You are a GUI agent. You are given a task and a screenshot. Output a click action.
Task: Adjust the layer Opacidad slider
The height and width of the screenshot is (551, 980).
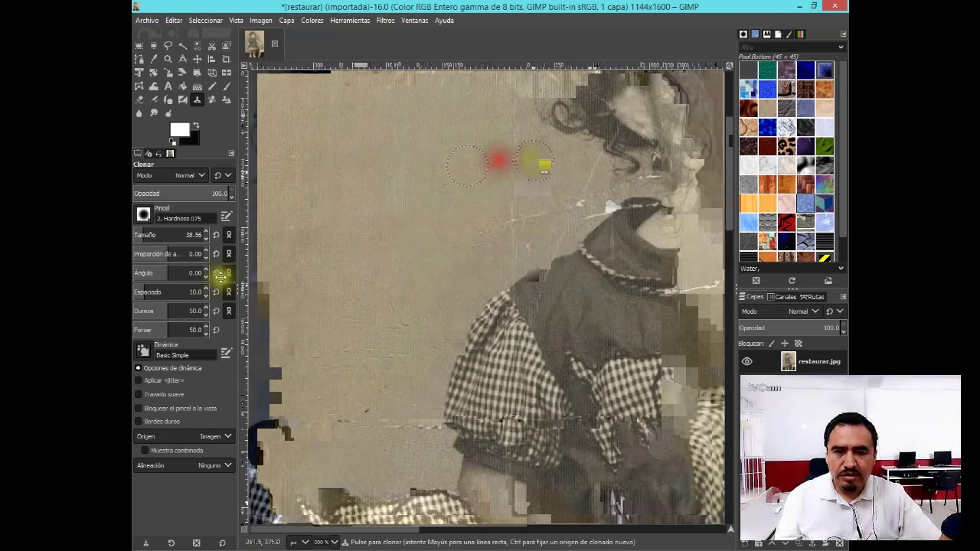tap(789, 328)
